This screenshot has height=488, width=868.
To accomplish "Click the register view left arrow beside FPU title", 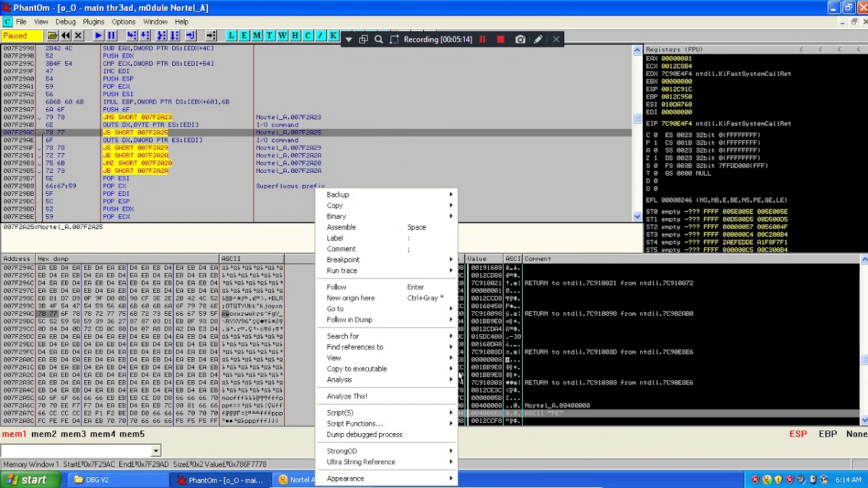I will pyautogui.click(x=801, y=49).
